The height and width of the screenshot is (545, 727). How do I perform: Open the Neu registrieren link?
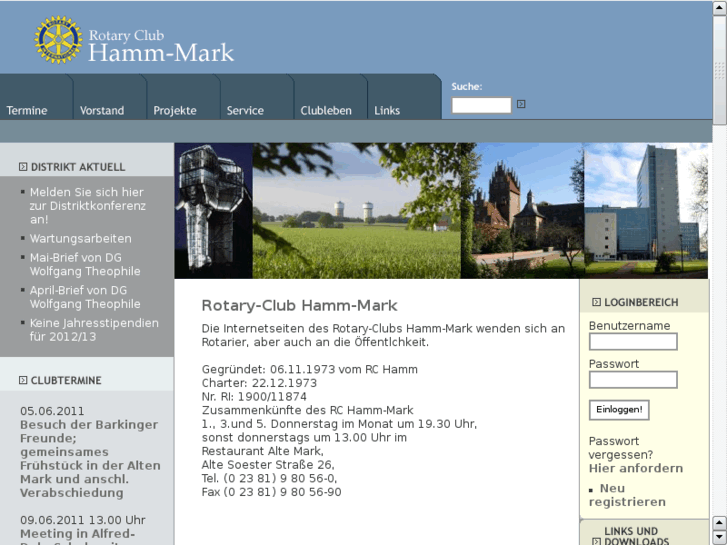[x=627, y=495]
